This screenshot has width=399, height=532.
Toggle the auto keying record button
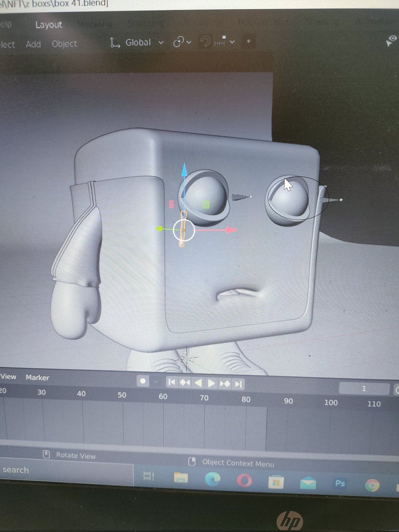click(x=143, y=382)
